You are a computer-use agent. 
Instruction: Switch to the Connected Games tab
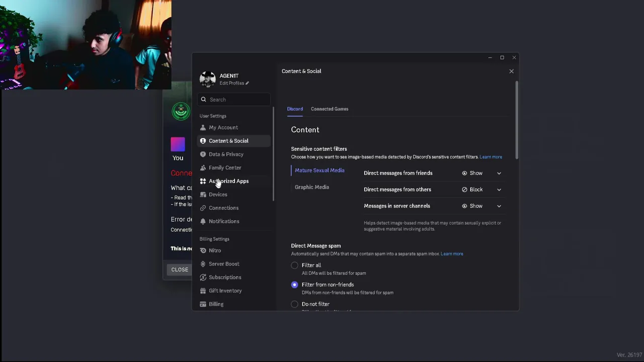pos(330,109)
